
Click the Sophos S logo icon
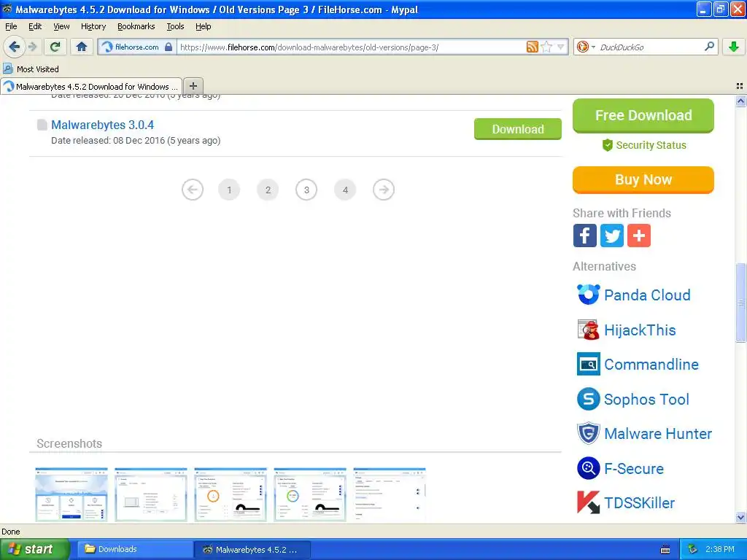pyautogui.click(x=588, y=399)
